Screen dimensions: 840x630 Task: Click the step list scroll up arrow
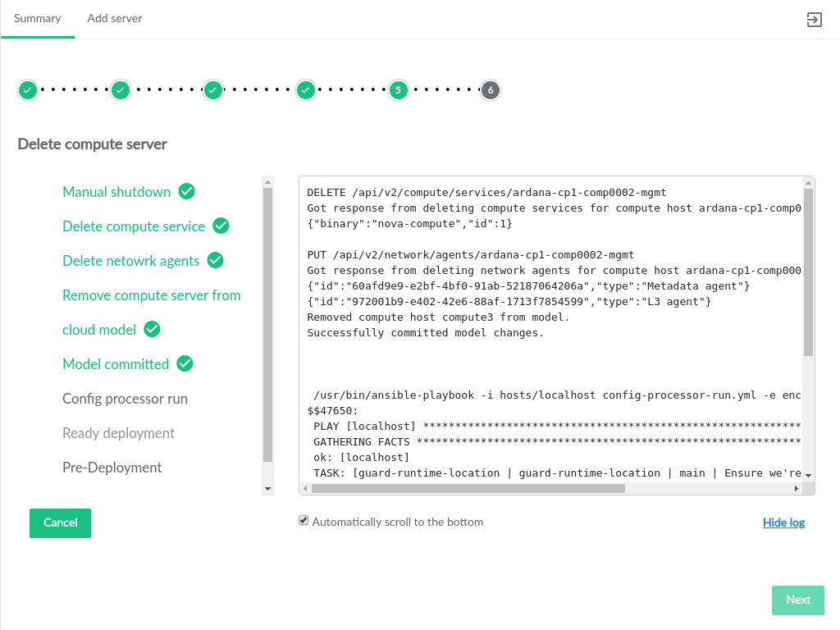(267, 181)
